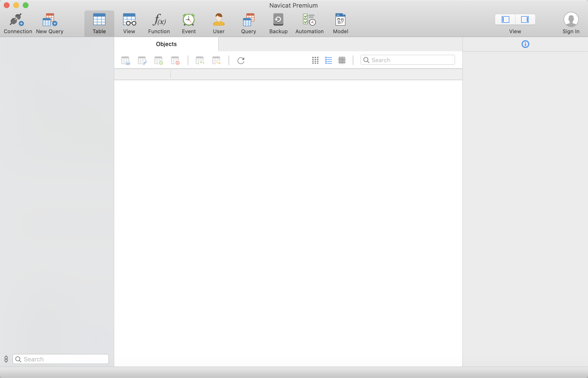This screenshot has height=378, width=588.
Task: Open the Automation tool
Action: pyautogui.click(x=309, y=20)
